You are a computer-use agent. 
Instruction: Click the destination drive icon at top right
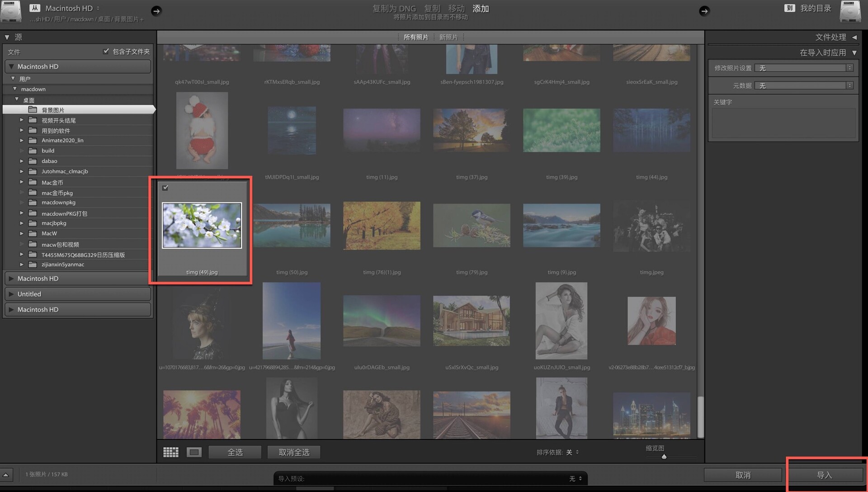point(850,11)
